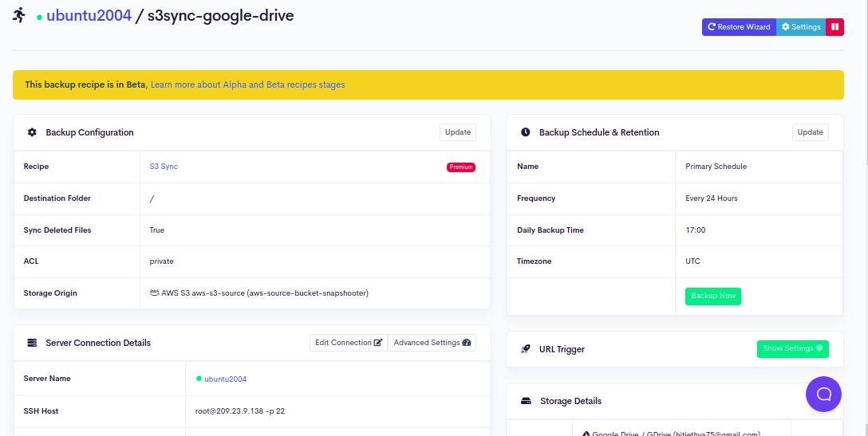Click the running man icon in header
This screenshot has width=868, height=436.
[19, 15]
